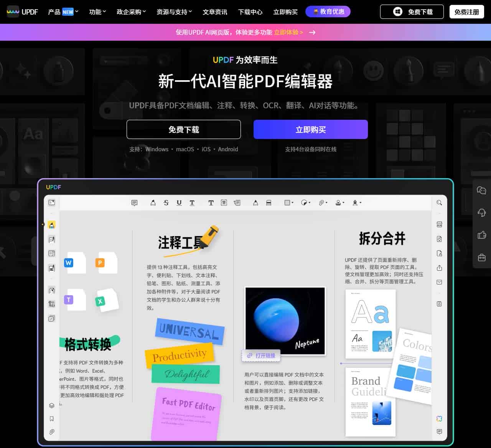Click the share export icon in right sidebar
The width and height of the screenshot is (491, 448).
440,268
